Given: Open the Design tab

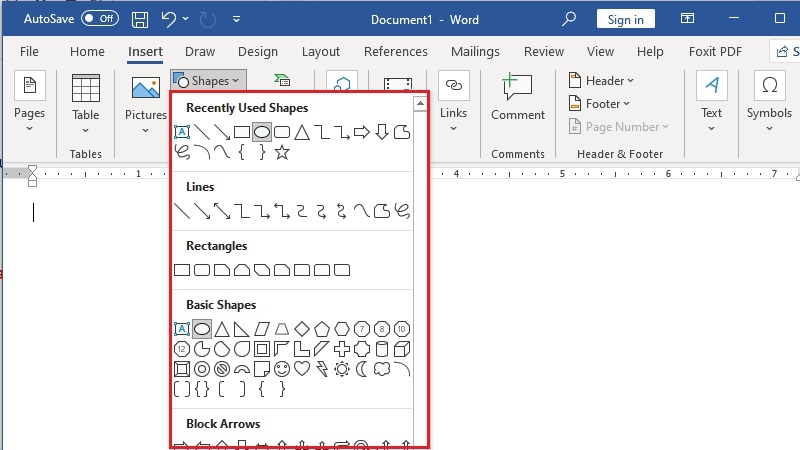Looking at the screenshot, I should (258, 52).
